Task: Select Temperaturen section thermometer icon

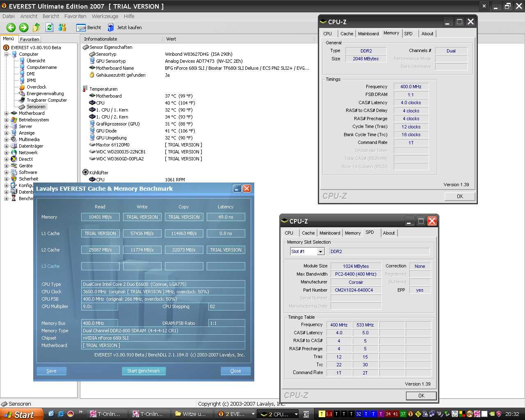Action: (85, 89)
